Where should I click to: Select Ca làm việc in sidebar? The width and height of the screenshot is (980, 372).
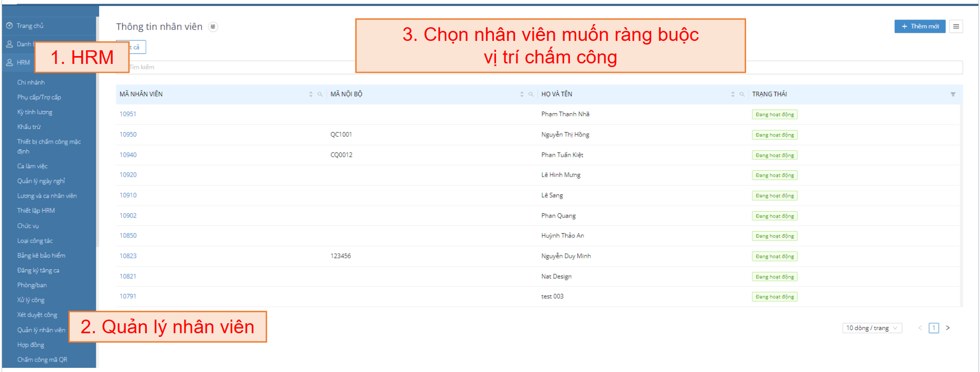click(x=32, y=166)
